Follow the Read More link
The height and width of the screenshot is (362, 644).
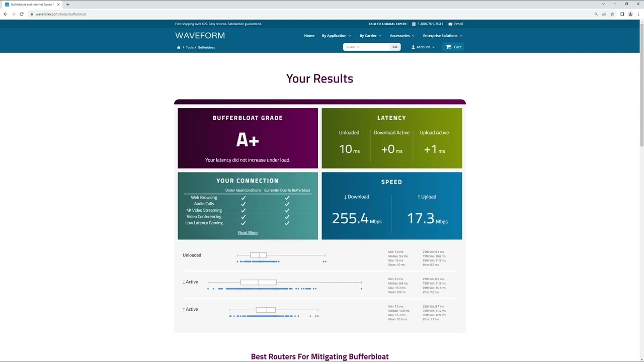point(248,233)
